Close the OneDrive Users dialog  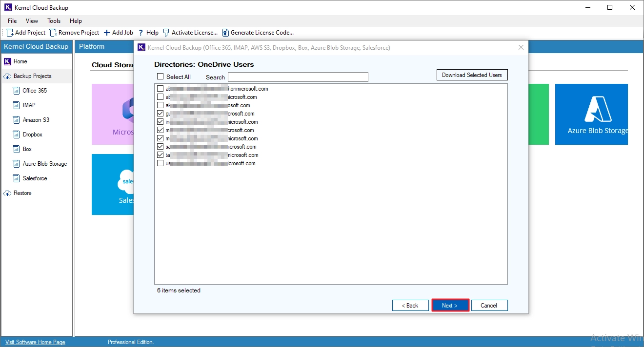[x=521, y=48]
